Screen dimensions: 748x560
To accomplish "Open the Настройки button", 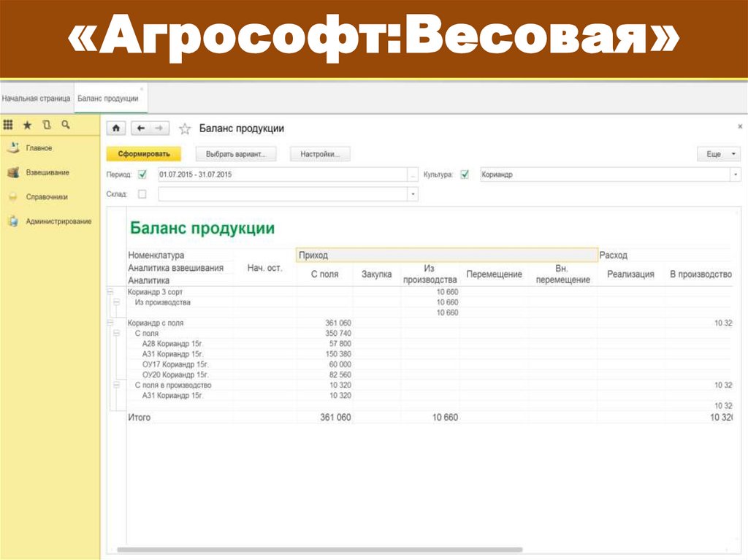I will [x=320, y=154].
